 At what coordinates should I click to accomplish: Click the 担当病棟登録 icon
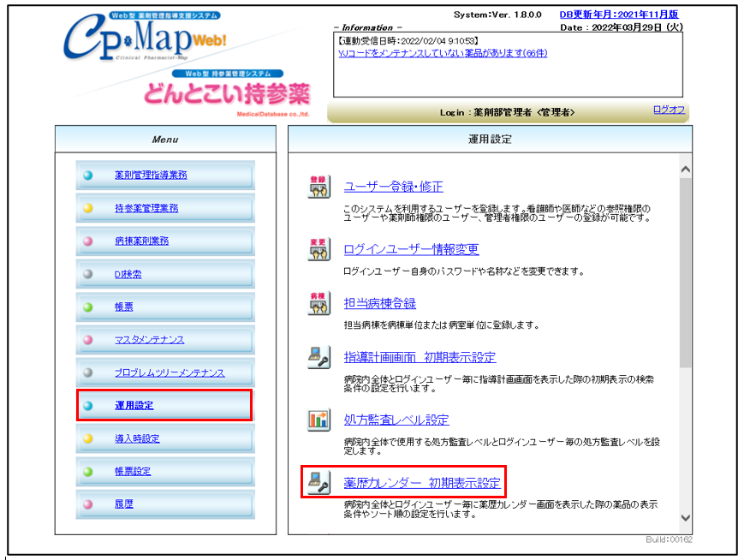click(x=318, y=303)
